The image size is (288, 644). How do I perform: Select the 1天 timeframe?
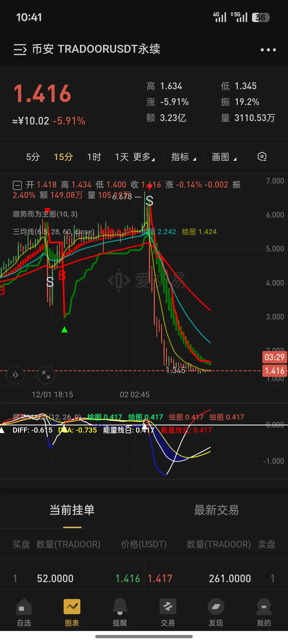(121, 157)
